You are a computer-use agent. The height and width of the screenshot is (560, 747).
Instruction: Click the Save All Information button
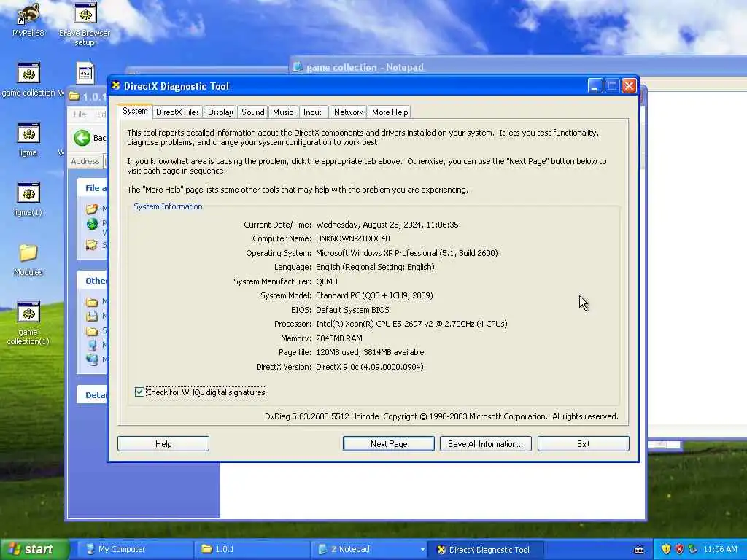point(485,444)
